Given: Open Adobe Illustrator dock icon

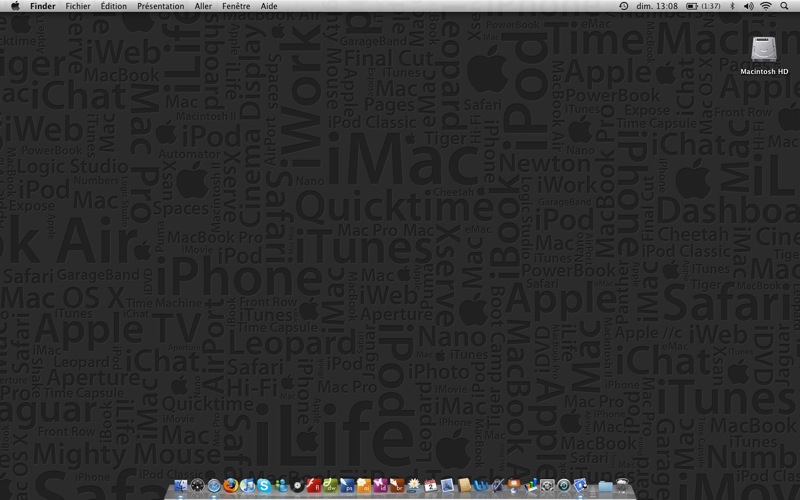Looking at the screenshot, I should click(364, 485).
